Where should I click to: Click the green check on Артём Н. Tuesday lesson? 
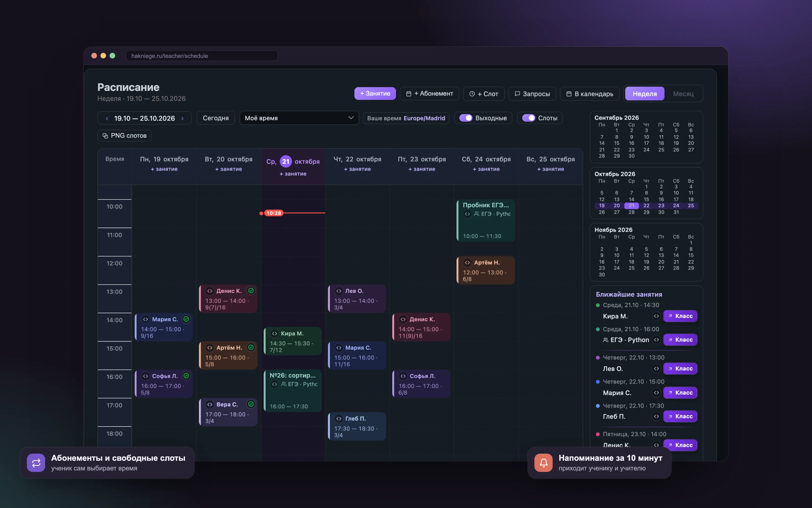tap(251, 347)
